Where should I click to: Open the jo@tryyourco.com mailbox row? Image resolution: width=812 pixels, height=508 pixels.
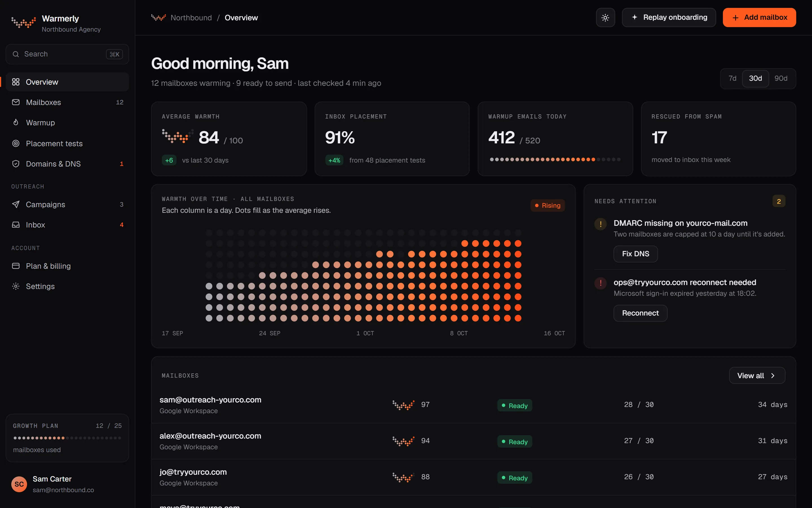[x=473, y=477]
